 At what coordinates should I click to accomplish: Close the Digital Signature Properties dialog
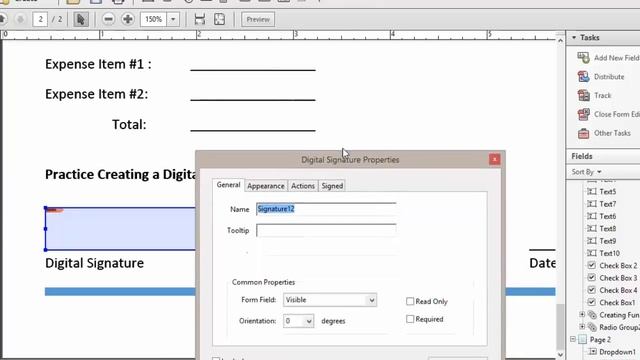coord(495,159)
